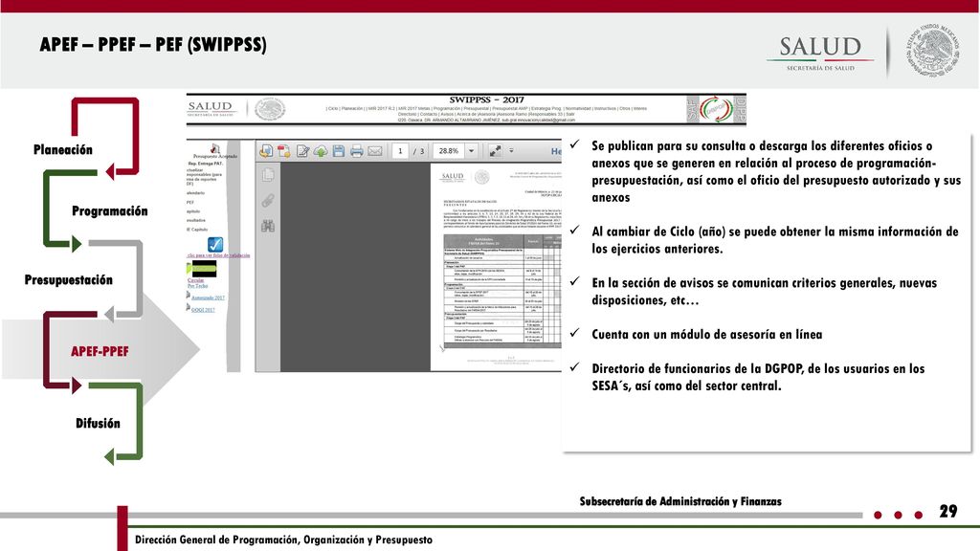Open the DOGI 2017 link
980x551 pixels.
pyautogui.click(x=203, y=309)
